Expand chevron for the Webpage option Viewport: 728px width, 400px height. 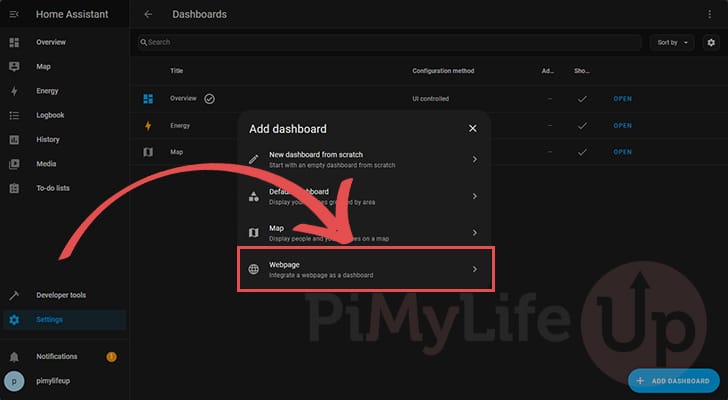pyautogui.click(x=474, y=269)
